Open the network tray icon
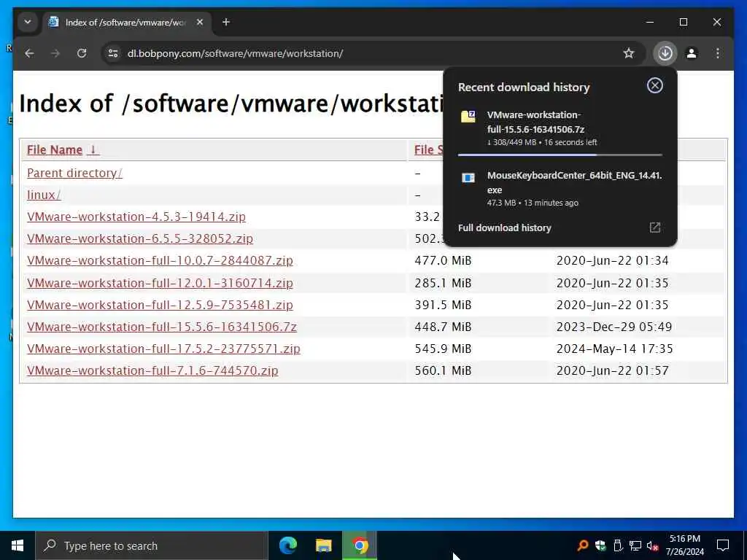The width and height of the screenshot is (747, 560). pyautogui.click(x=635, y=545)
